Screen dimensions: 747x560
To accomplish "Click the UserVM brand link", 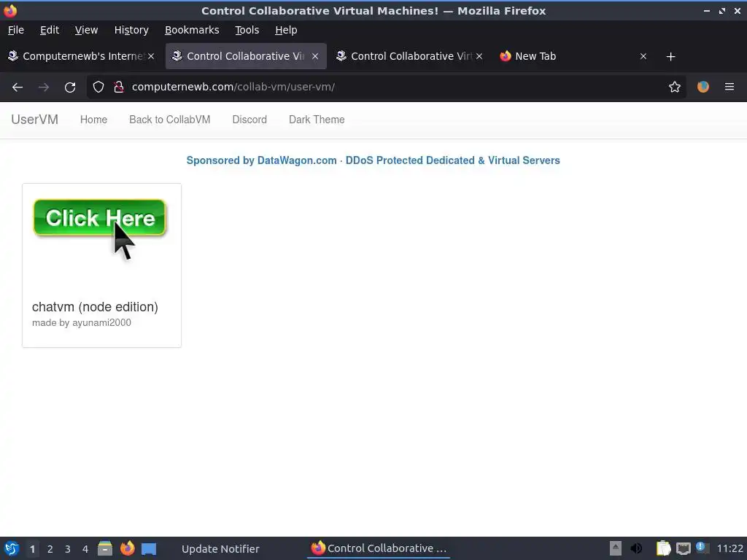I will pyautogui.click(x=35, y=120).
